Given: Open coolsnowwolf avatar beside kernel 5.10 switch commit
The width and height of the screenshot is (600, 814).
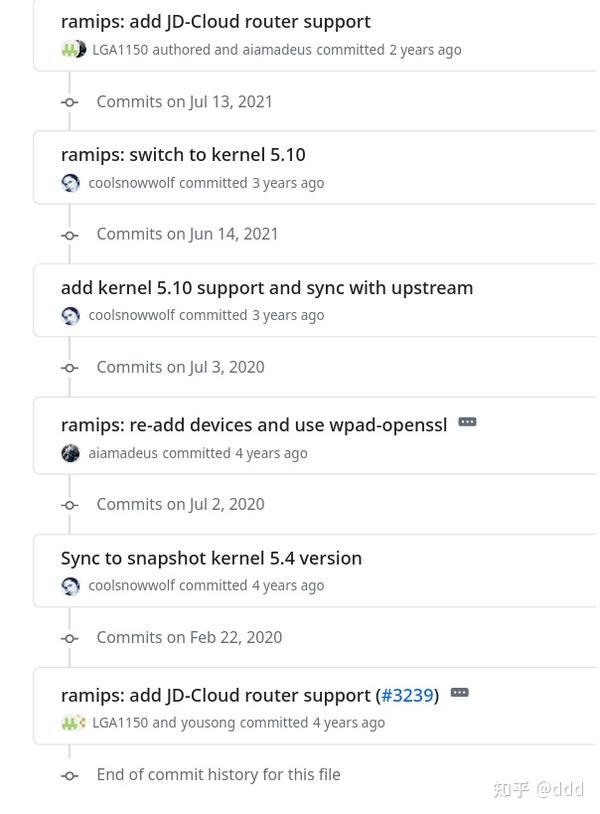Looking at the screenshot, I should coord(70,183).
